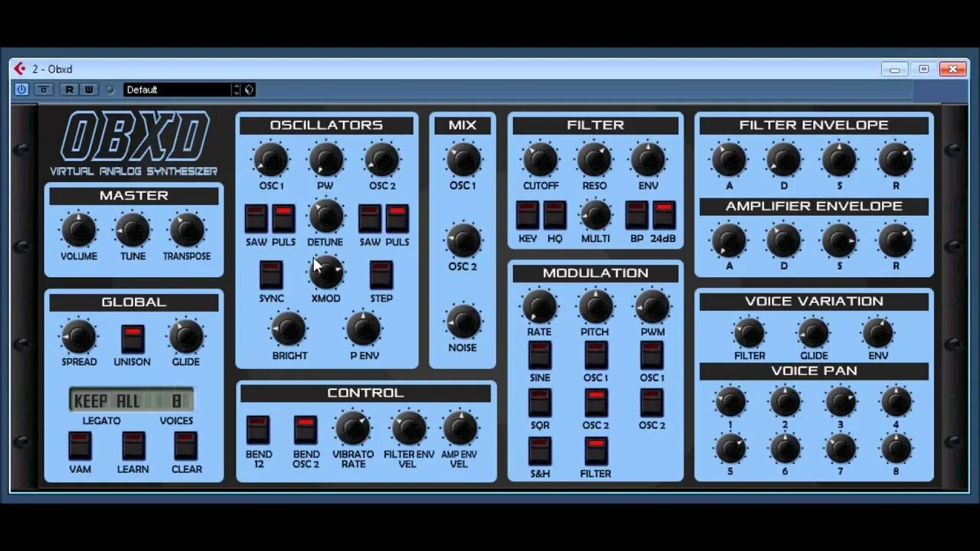Image resolution: width=980 pixels, height=551 pixels.
Task: Click the Cubase logo in the title bar
Action: pyautogui.click(x=20, y=69)
